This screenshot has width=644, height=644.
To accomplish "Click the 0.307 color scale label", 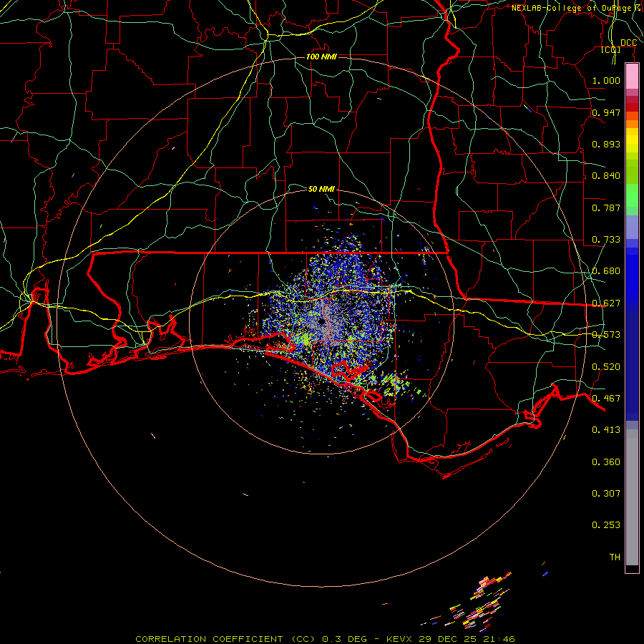I will [x=606, y=494].
